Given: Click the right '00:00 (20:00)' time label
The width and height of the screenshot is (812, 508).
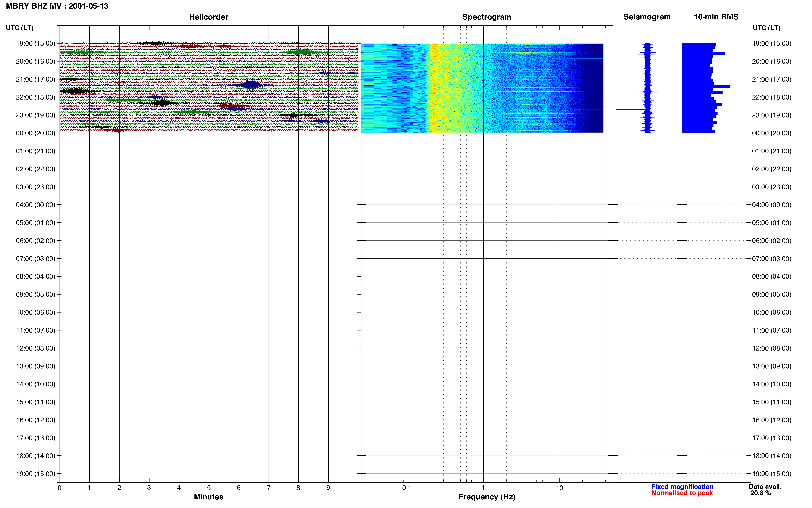Looking at the screenshot, I should pos(771,133).
